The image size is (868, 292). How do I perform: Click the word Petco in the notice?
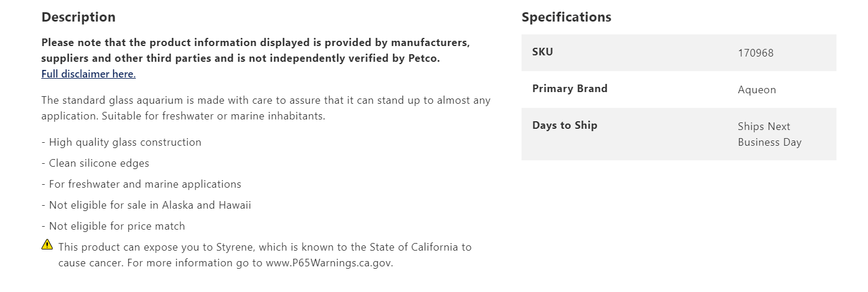click(x=423, y=58)
